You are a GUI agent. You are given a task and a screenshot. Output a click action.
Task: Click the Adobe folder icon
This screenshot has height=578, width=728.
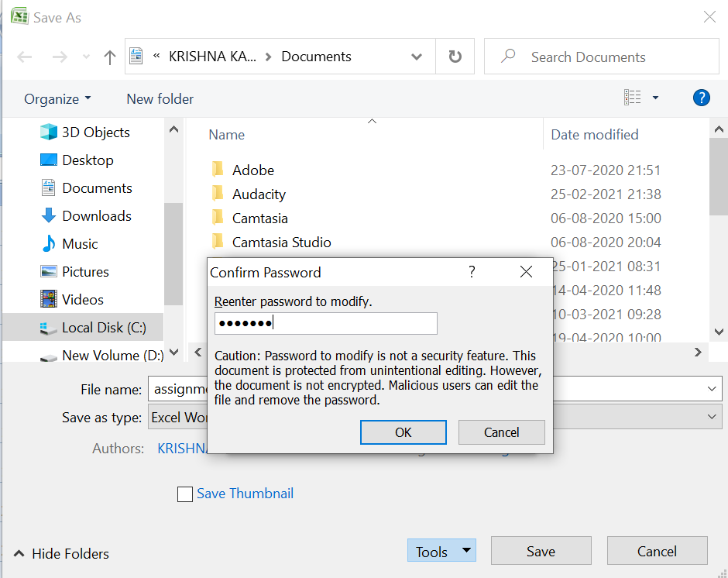(x=218, y=170)
